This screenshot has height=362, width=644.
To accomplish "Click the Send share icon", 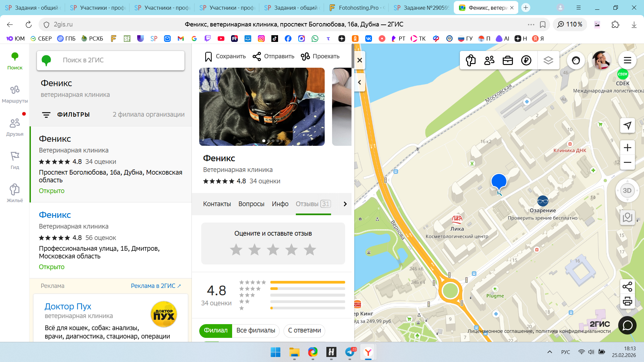I will (x=257, y=57).
